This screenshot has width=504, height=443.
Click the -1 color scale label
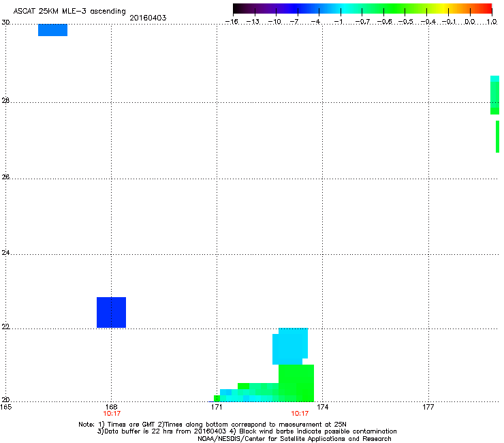point(338,22)
